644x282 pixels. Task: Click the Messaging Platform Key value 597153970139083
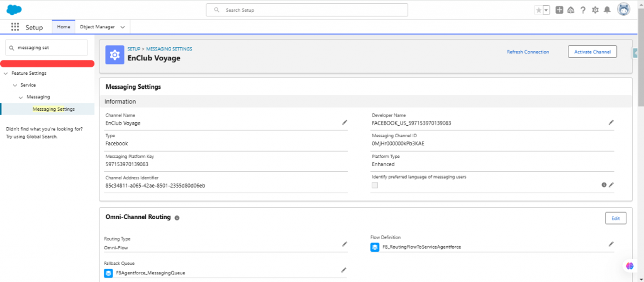(127, 164)
